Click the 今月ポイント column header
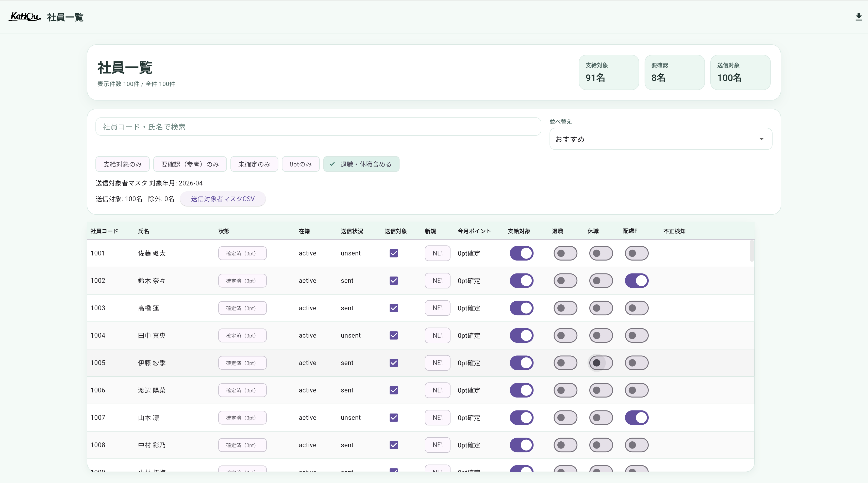 click(474, 231)
